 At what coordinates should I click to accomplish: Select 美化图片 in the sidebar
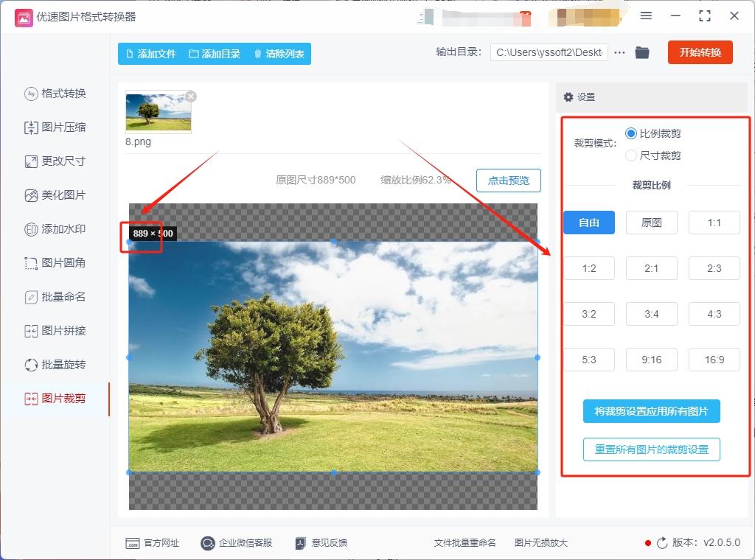click(x=55, y=195)
